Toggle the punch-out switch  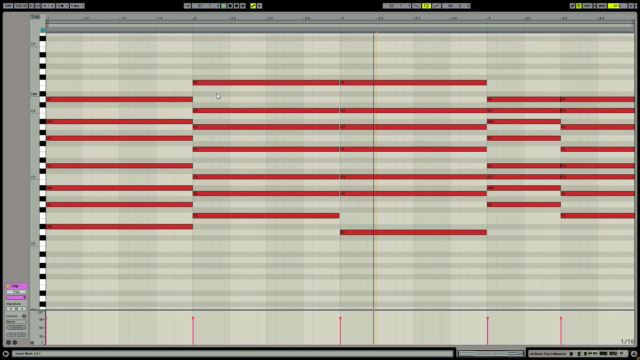(x=436, y=6)
